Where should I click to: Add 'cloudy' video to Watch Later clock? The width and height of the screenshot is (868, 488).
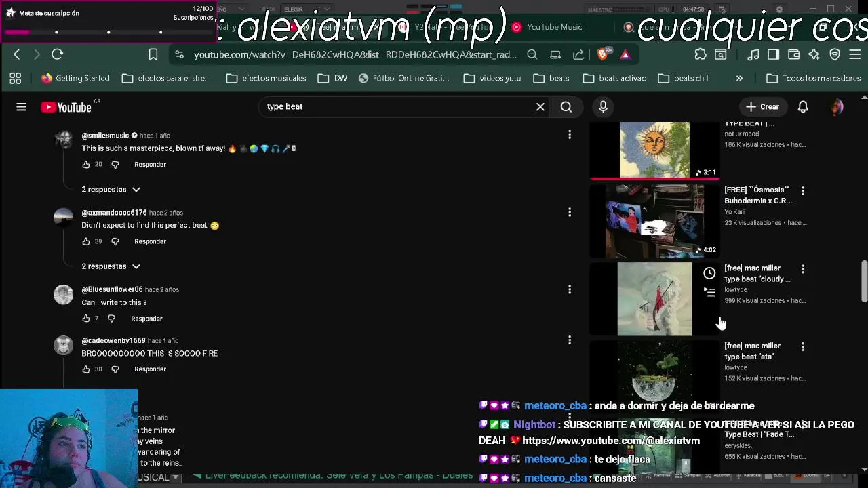click(x=709, y=273)
